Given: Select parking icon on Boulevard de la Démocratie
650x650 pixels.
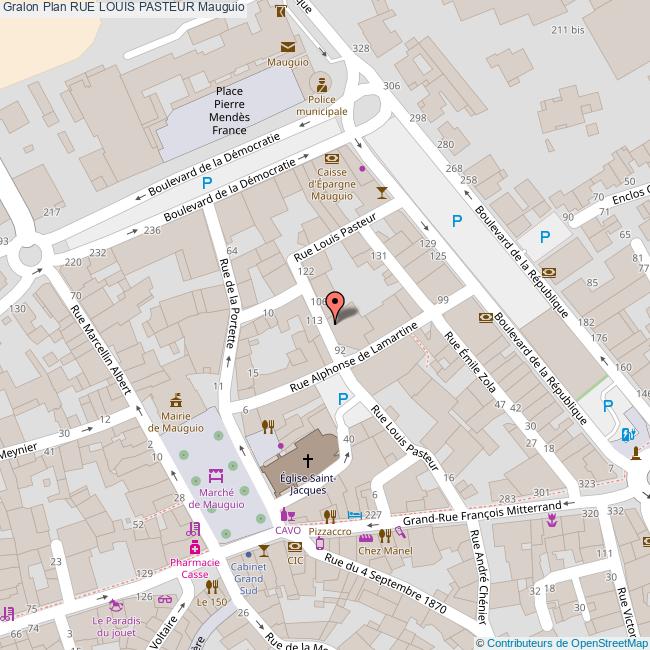Looking at the screenshot, I should [x=207, y=183].
